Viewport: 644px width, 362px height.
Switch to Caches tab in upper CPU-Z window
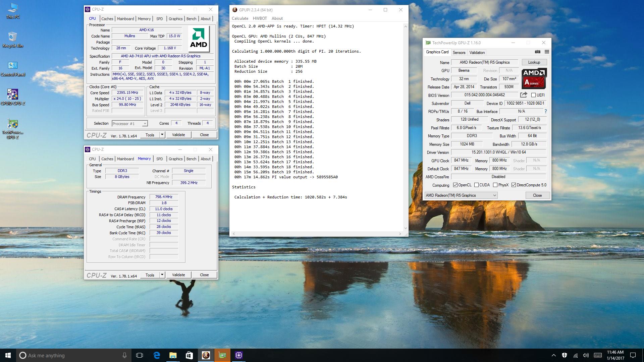107,19
